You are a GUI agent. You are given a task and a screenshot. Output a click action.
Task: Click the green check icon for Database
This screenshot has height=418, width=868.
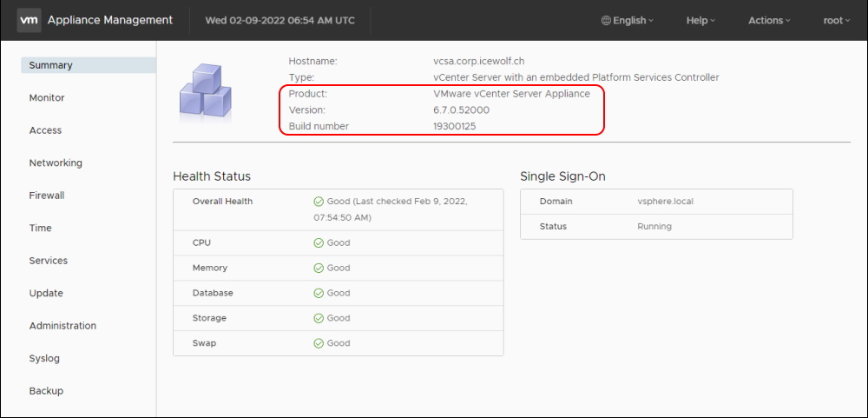tap(319, 293)
